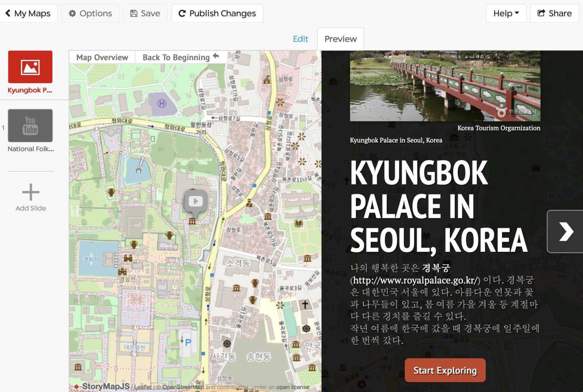Share this story map

554,13
